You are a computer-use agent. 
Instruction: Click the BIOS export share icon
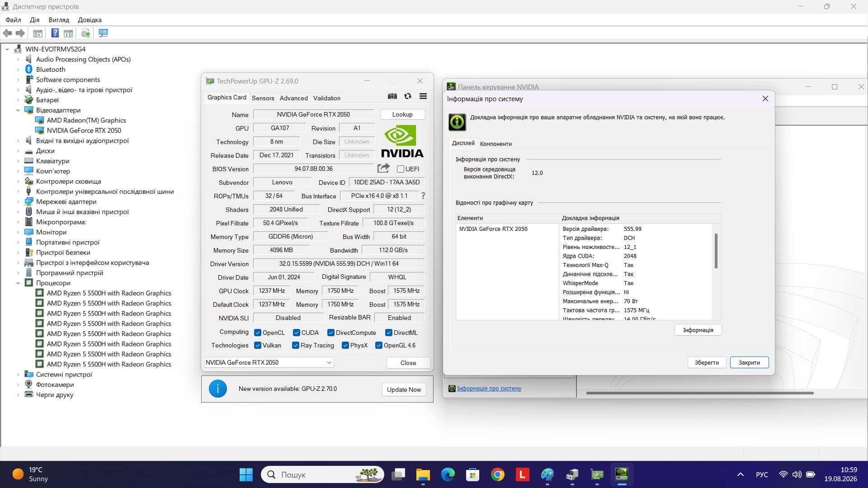383,168
